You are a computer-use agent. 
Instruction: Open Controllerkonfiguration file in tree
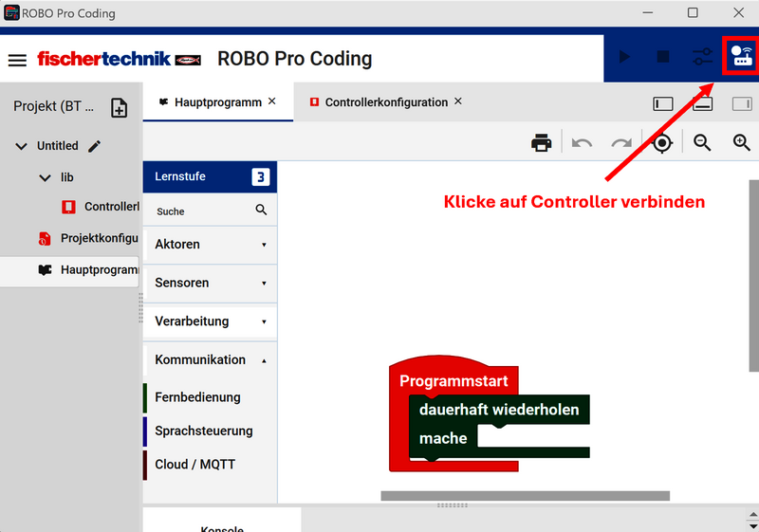tap(101, 207)
